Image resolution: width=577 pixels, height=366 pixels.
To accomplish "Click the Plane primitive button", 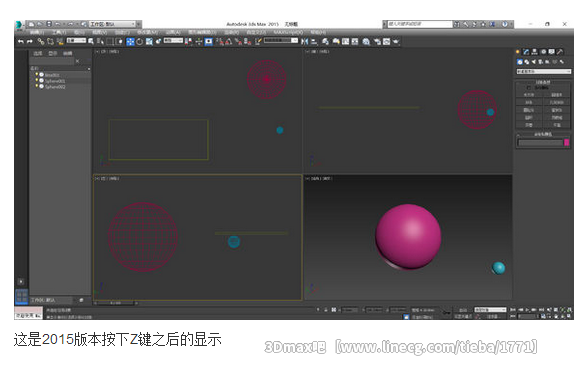I will [x=557, y=125].
